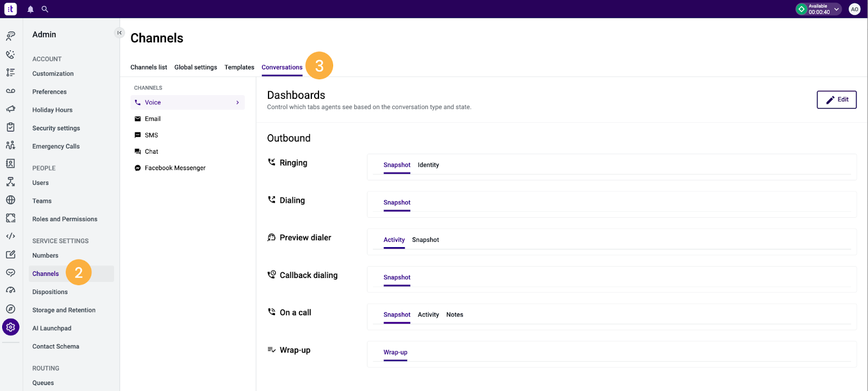868x391 pixels.
Task: Select the Voice channel
Action: pyautogui.click(x=188, y=103)
